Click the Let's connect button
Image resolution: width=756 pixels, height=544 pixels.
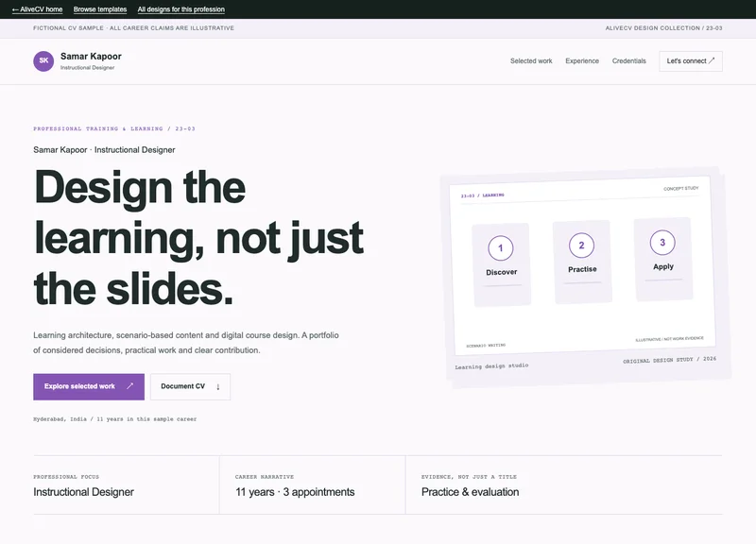pos(691,61)
